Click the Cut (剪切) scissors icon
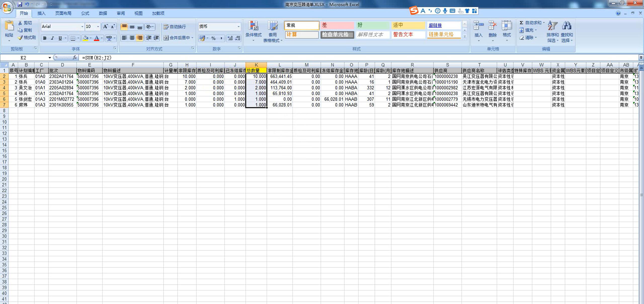This screenshot has width=644, height=304. tap(20, 23)
